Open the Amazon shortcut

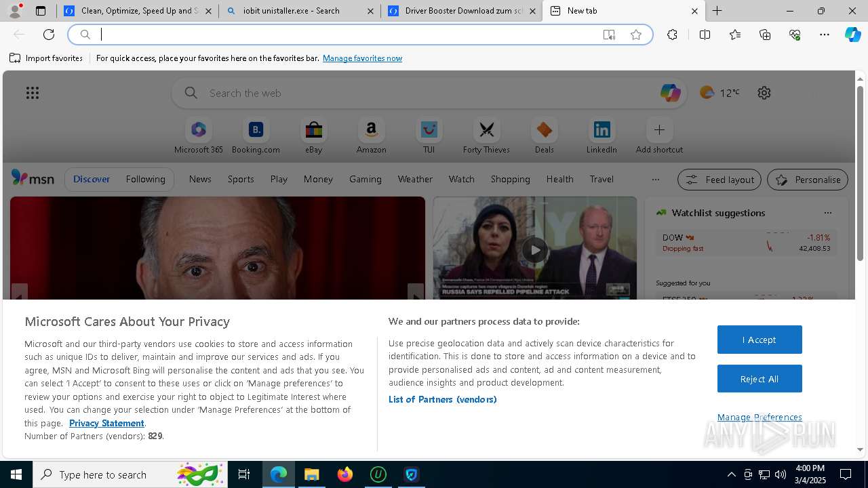point(371,136)
